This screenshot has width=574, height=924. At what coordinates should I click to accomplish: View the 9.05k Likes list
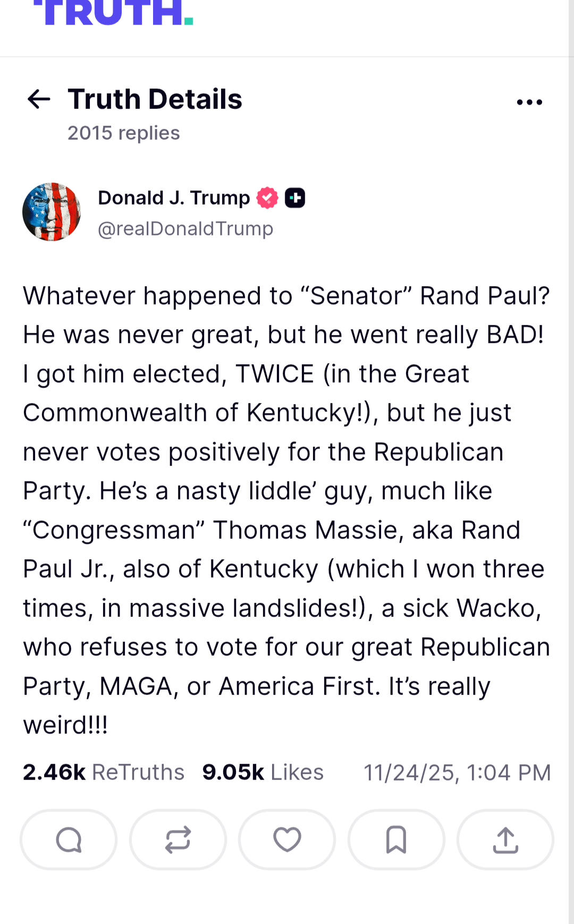click(263, 772)
